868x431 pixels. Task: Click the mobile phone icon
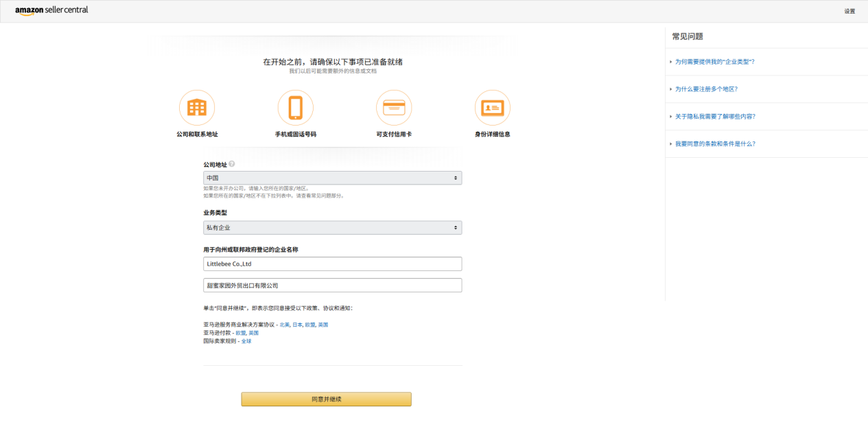[x=295, y=108]
